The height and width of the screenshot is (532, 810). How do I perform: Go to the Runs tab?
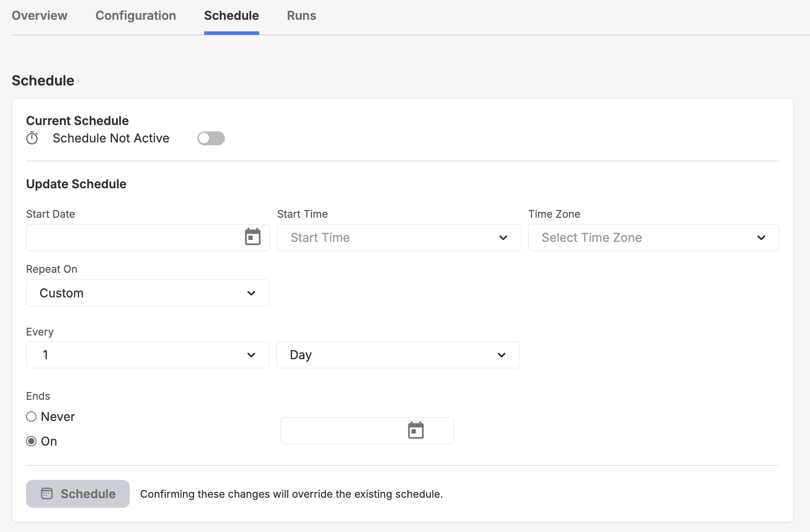[x=302, y=15]
